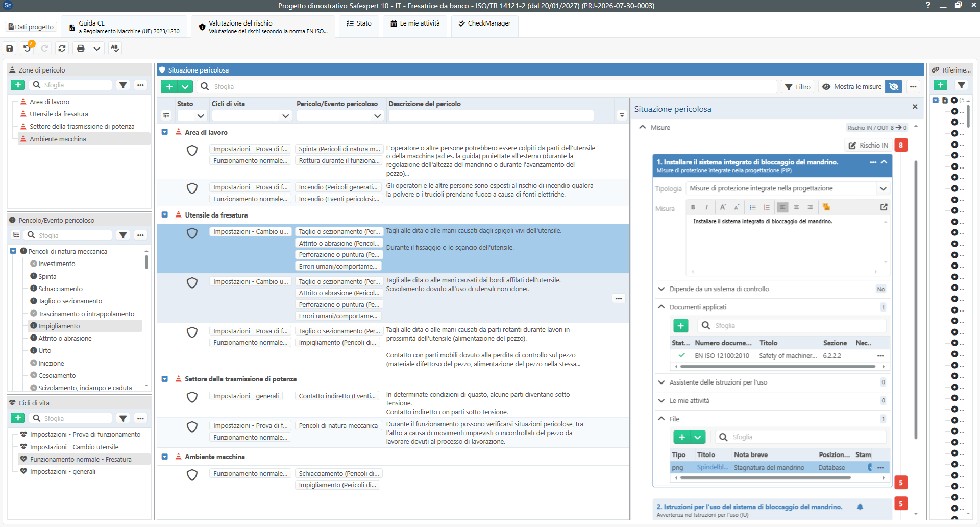The width and height of the screenshot is (980, 527).
Task: Add a new life cycle in Cicli di vita
Action: (x=18, y=418)
